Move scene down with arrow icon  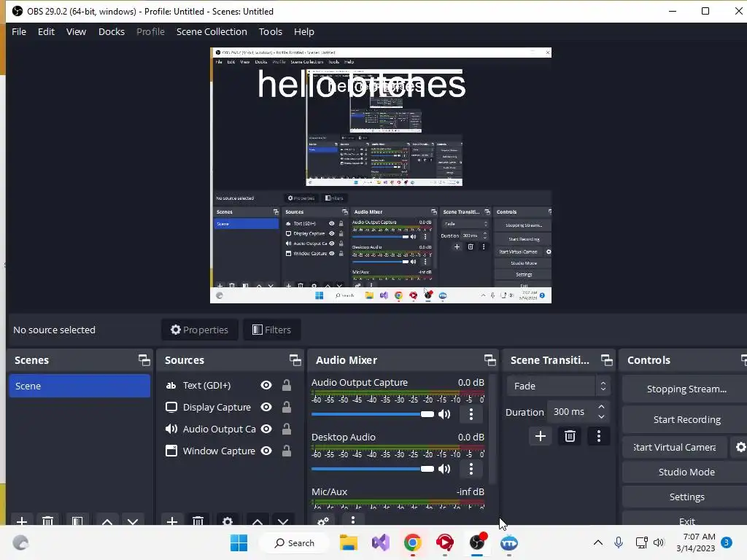(x=133, y=521)
